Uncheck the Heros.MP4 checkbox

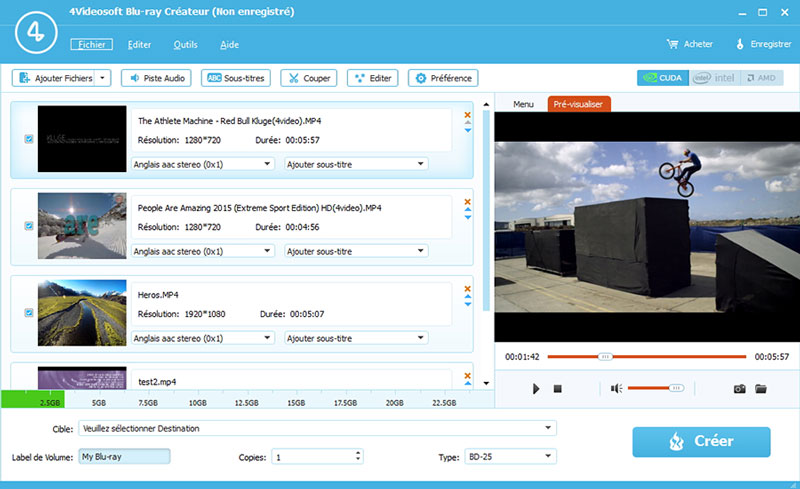pos(29,312)
